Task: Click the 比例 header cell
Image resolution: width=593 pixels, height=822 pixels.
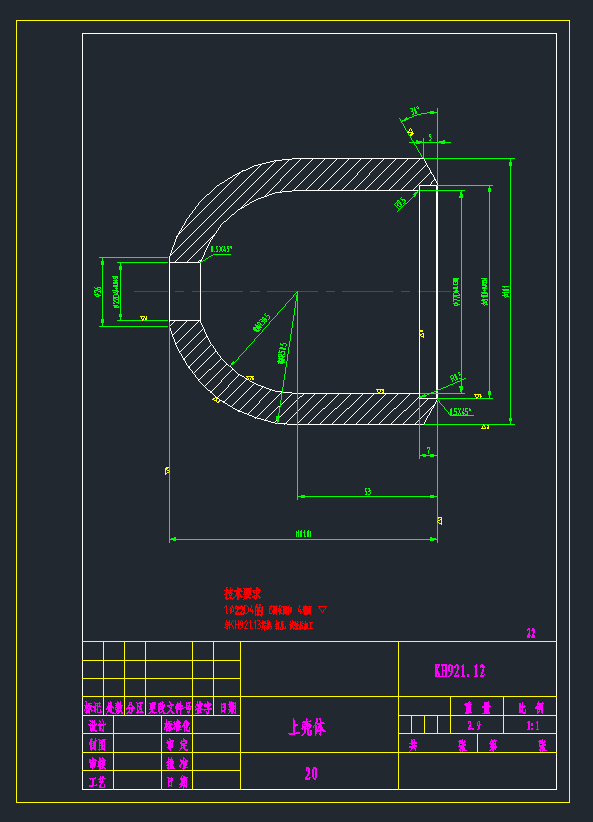Action: tap(531, 708)
